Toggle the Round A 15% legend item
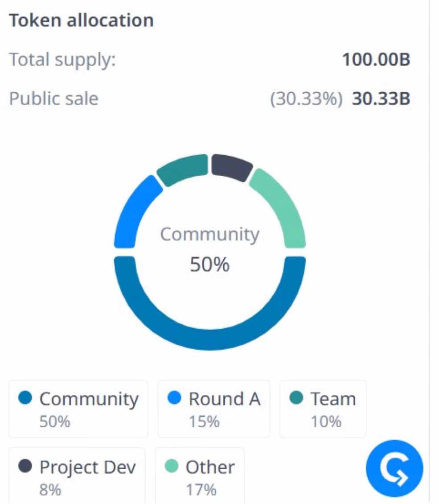Image resolution: width=439 pixels, height=504 pixels. [x=214, y=409]
